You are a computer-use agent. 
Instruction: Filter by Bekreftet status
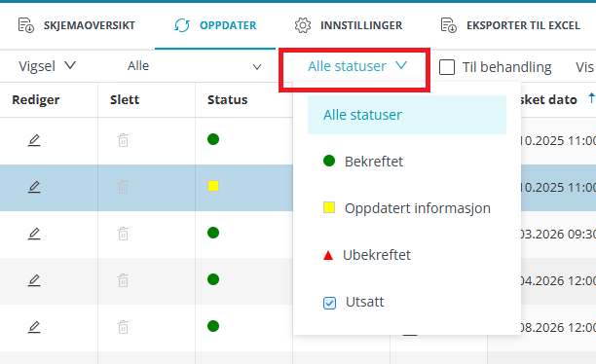(407, 162)
